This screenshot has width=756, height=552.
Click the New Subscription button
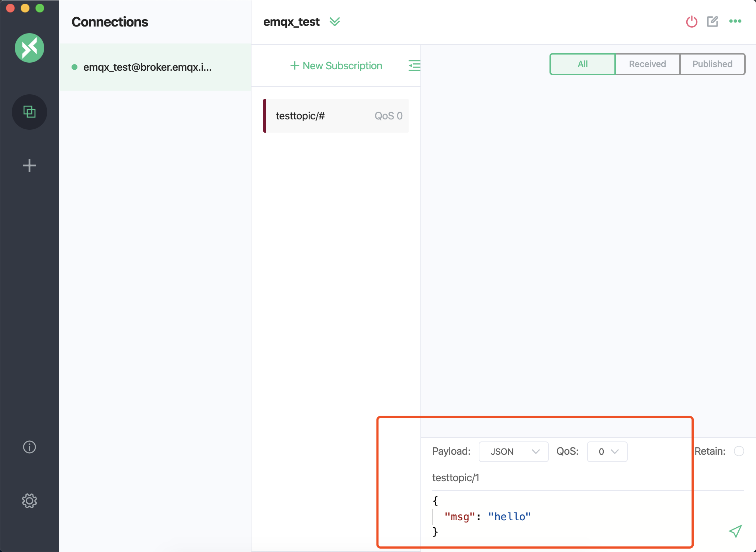336,66
